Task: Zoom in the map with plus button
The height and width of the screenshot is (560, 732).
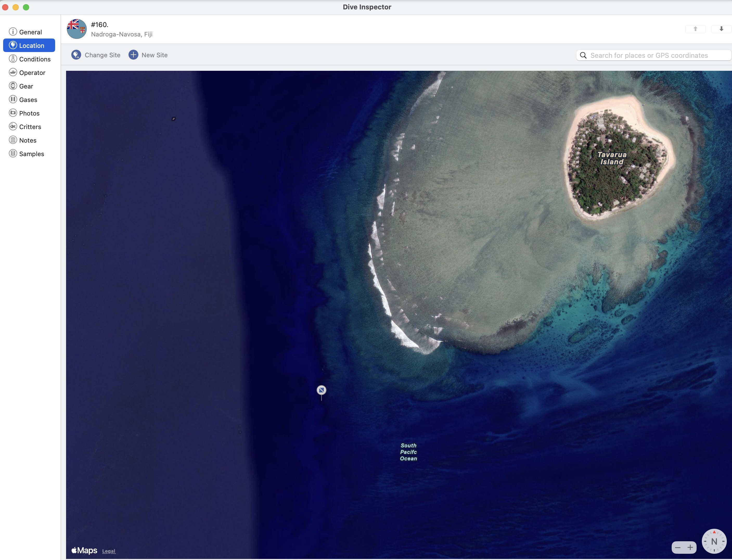Action: click(x=690, y=547)
